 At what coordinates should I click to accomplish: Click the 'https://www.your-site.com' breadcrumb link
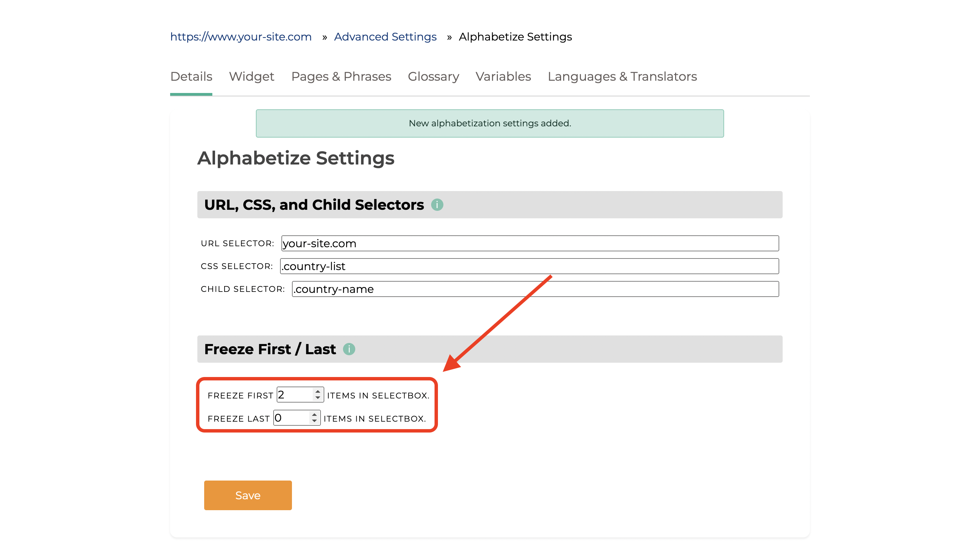[241, 37]
